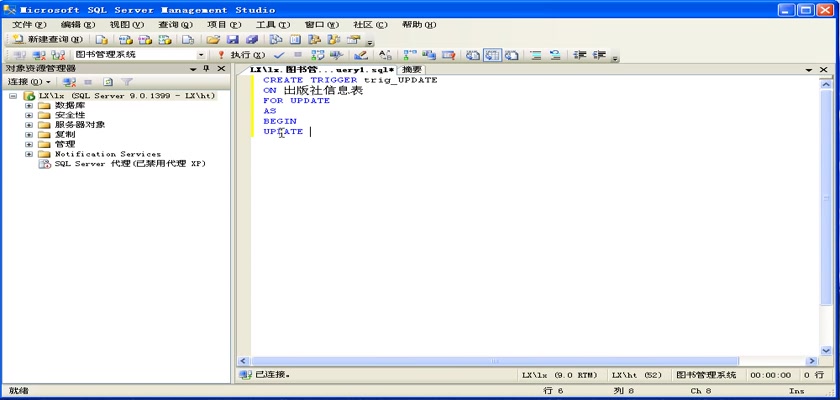Open the 图书管理系统 database dropdown
Screen dimensions: 840x400
tap(201, 55)
